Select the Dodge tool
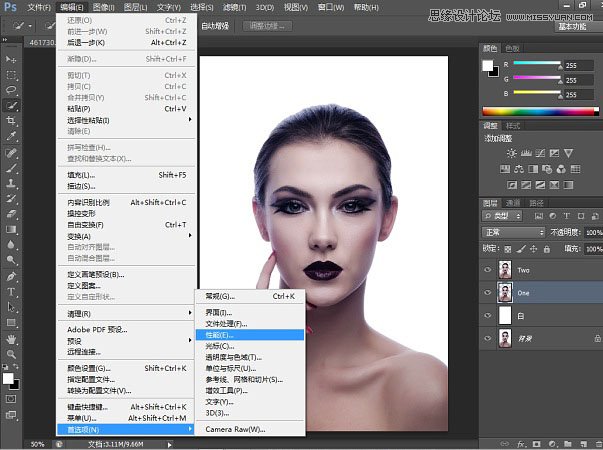The height and width of the screenshot is (450, 603). click(x=11, y=260)
